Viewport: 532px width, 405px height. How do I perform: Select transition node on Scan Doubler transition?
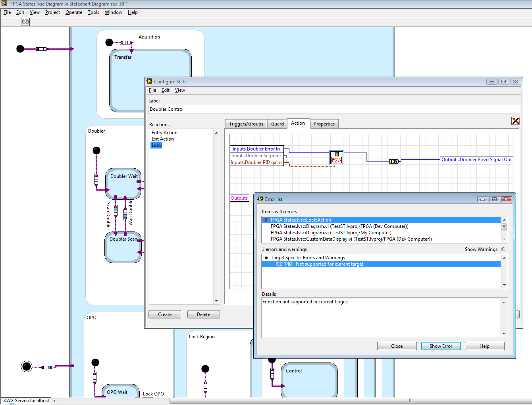(x=116, y=211)
